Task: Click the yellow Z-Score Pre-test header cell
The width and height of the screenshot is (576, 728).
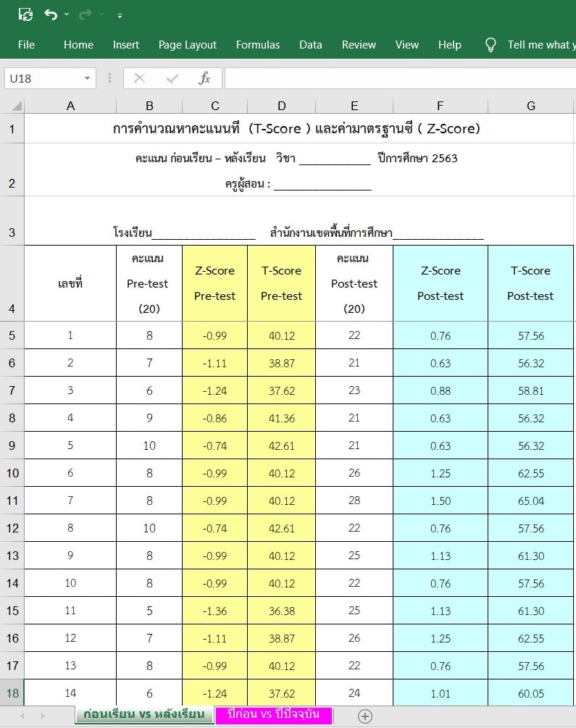Action: [x=214, y=283]
